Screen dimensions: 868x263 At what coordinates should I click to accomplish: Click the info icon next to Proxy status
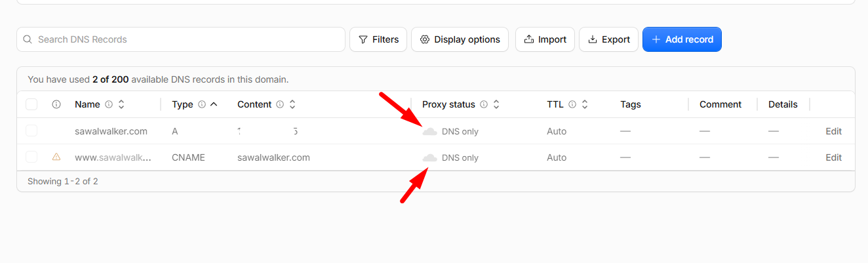click(484, 104)
